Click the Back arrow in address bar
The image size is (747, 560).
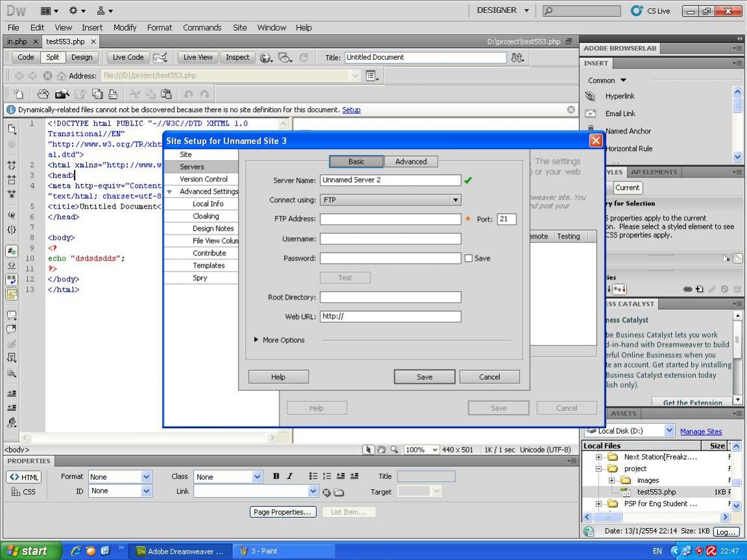pyautogui.click(x=19, y=76)
